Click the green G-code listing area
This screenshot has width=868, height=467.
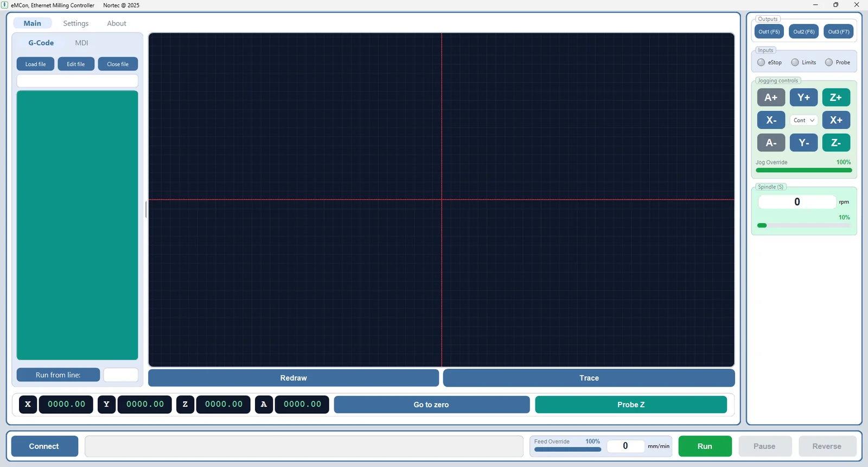[x=78, y=225]
